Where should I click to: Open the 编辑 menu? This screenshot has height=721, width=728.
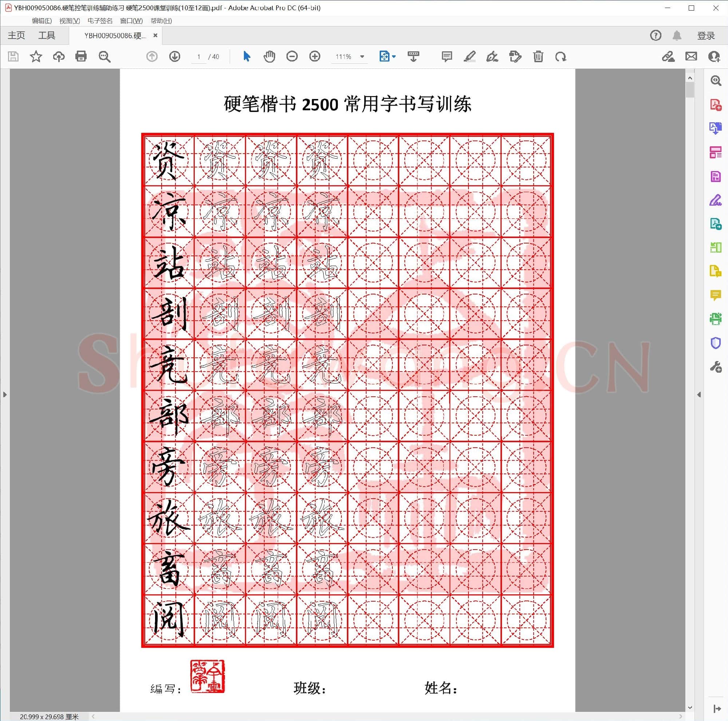tap(43, 21)
